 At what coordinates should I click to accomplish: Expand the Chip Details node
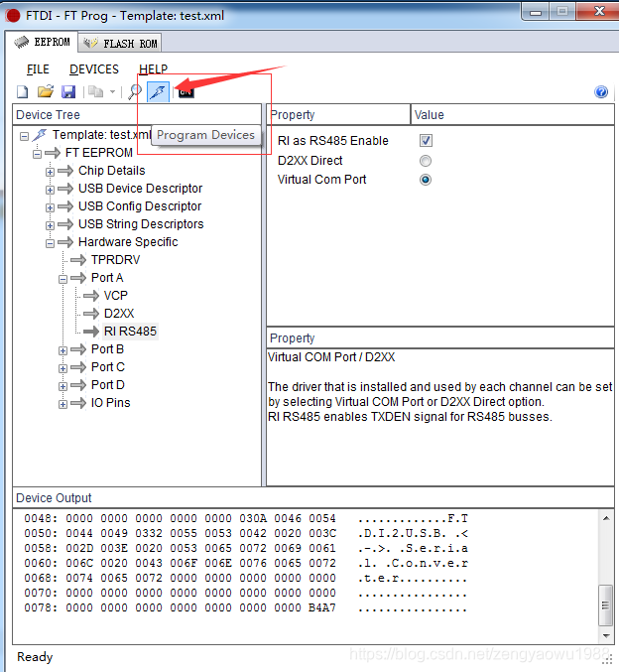[x=51, y=172]
